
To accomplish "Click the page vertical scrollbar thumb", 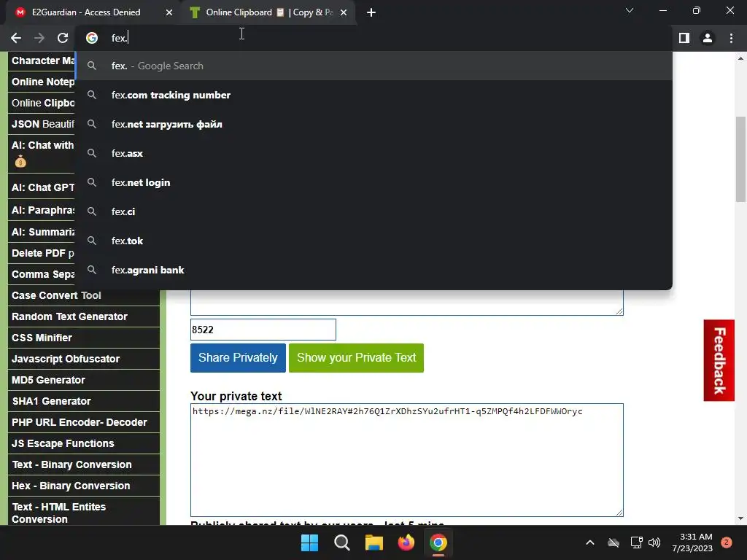I will (740, 159).
